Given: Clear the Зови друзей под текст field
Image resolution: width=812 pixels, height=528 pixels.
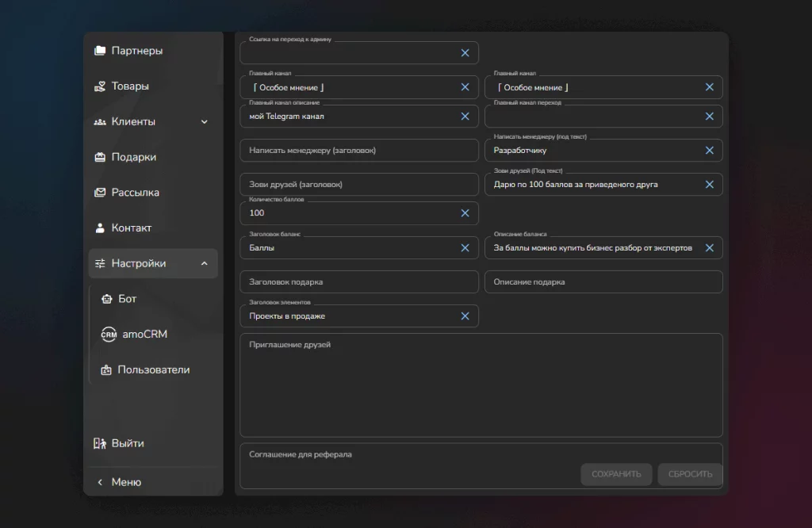Looking at the screenshot, I should 710,184.
